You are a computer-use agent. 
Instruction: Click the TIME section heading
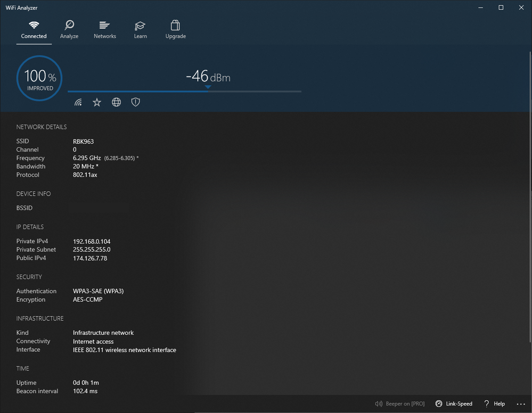[23, 369]
